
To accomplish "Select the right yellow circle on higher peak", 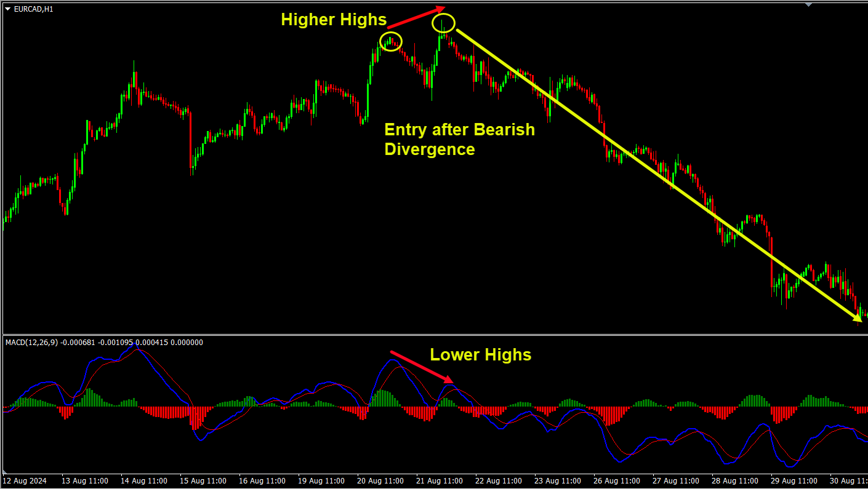I will [443, 23].
